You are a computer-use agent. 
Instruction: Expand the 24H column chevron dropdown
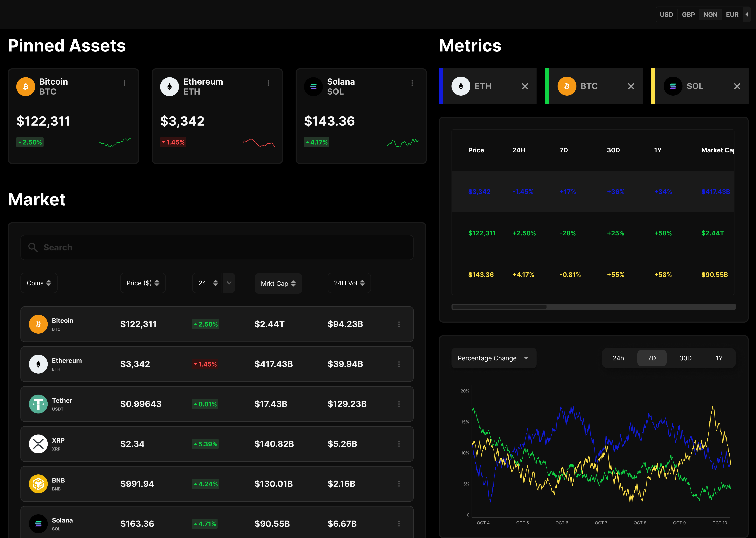(229, 283)
